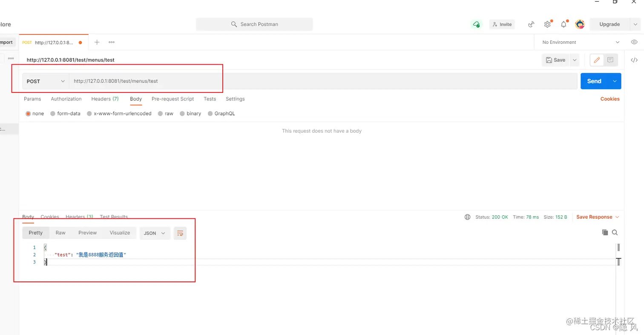Click the request title above URL bar
Viewport: 644px width, 335px height.
(70, 60)
